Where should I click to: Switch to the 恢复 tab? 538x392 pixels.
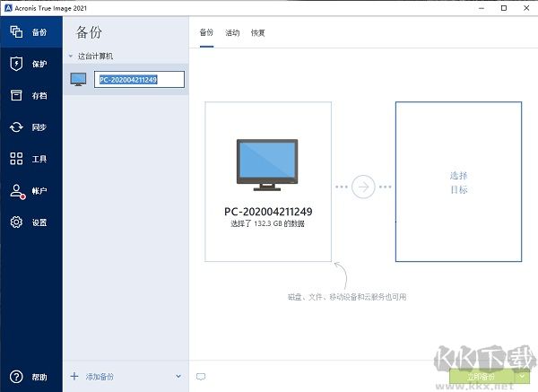click(x=258, y=32)
